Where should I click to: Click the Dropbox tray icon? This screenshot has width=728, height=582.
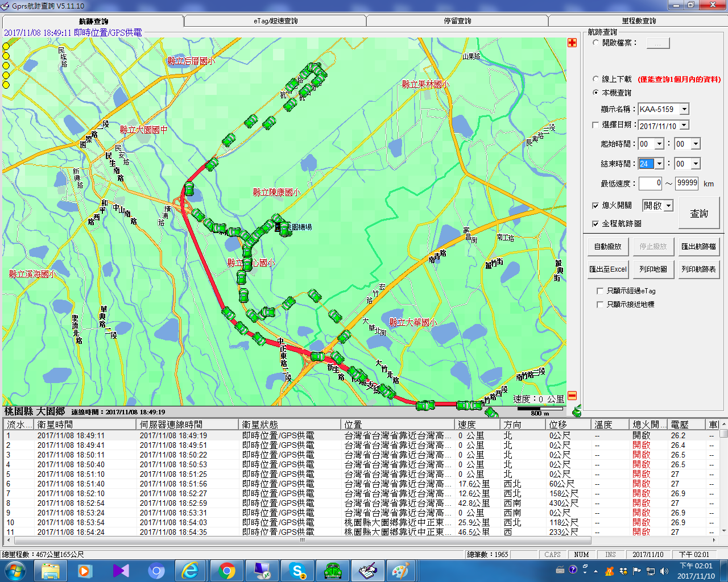click(x=623, y=571)
